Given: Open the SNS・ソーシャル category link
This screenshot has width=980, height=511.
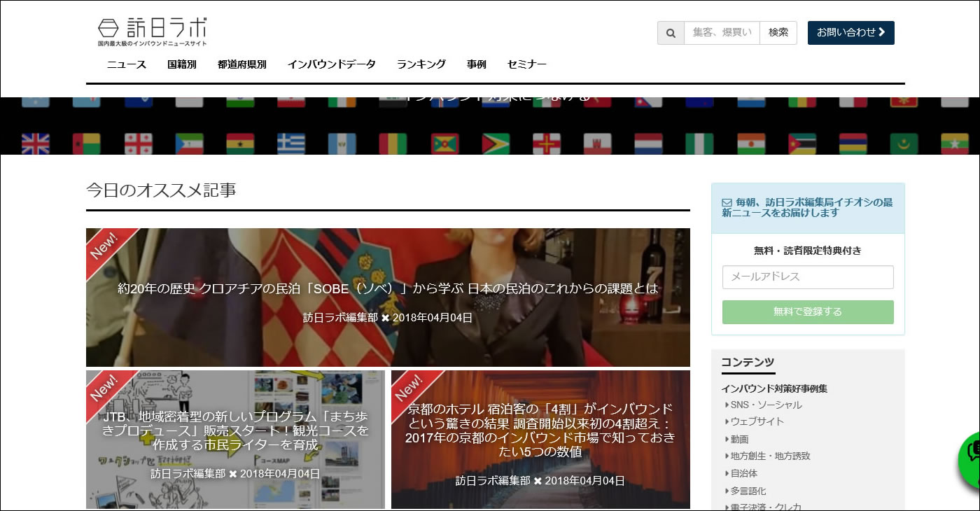Looking at the screenshot, I should 766,405.
